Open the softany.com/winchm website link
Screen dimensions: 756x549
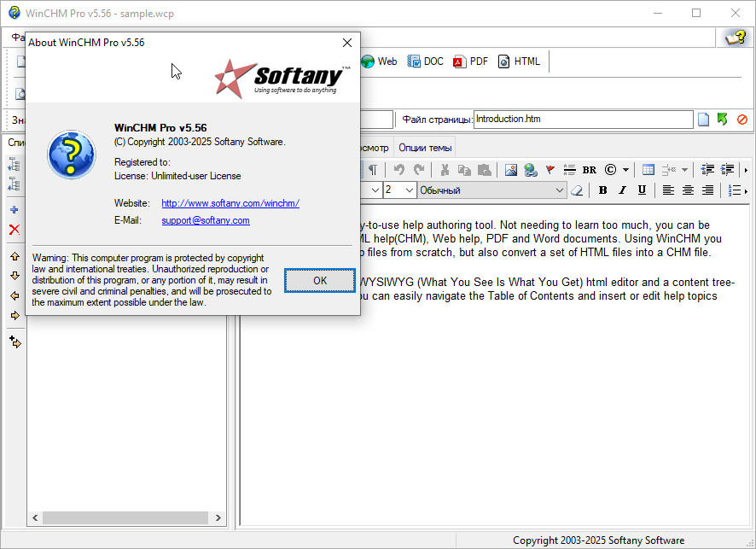click(x=230, y=203)
